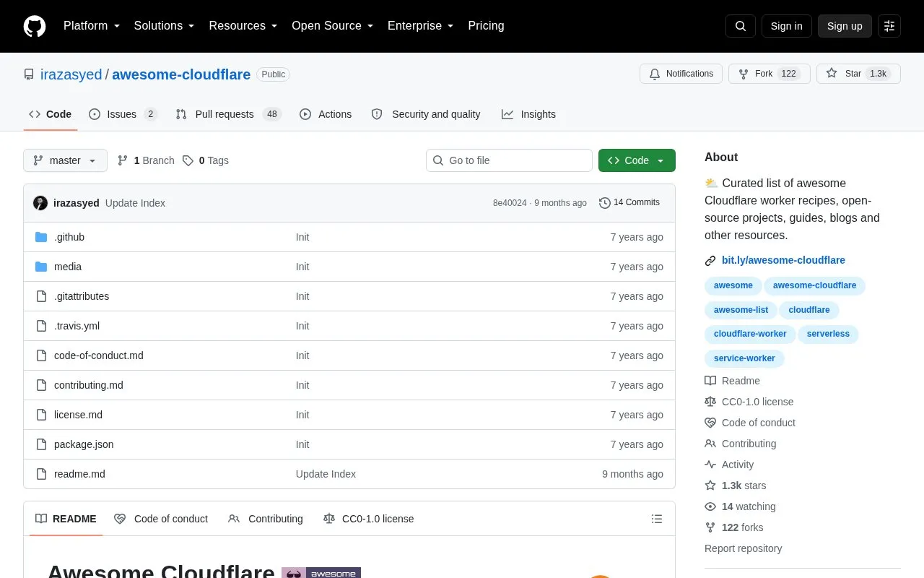Screen dimensions: 924x578
Task: Expand the Enterprise menu
Action: [421, 26]
